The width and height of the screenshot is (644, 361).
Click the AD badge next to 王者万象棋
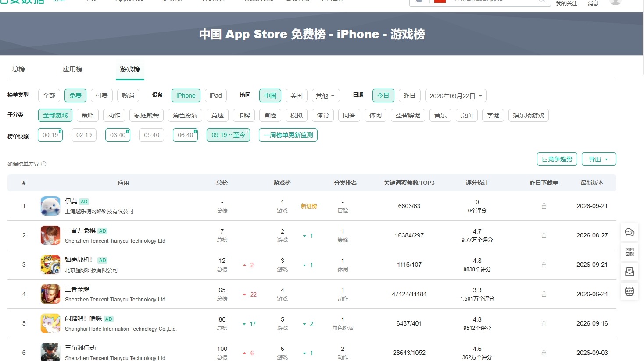point(103,231)
